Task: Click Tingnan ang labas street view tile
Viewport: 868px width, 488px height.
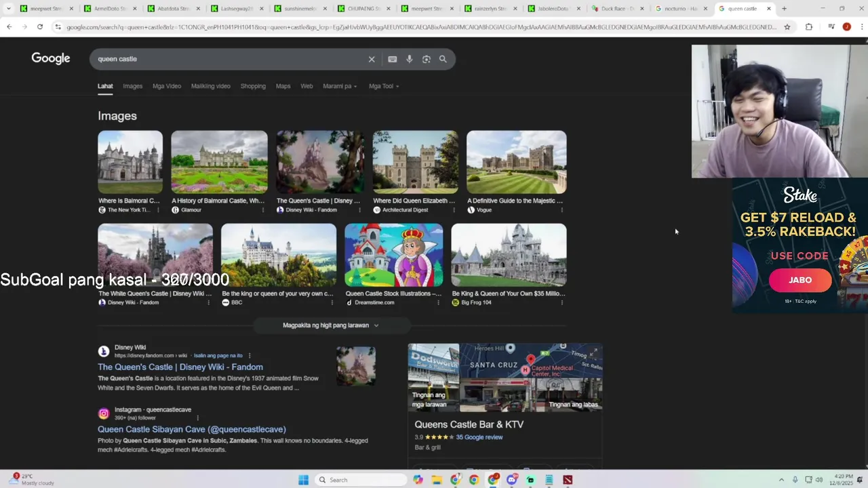Action: (x=532, y=395)
